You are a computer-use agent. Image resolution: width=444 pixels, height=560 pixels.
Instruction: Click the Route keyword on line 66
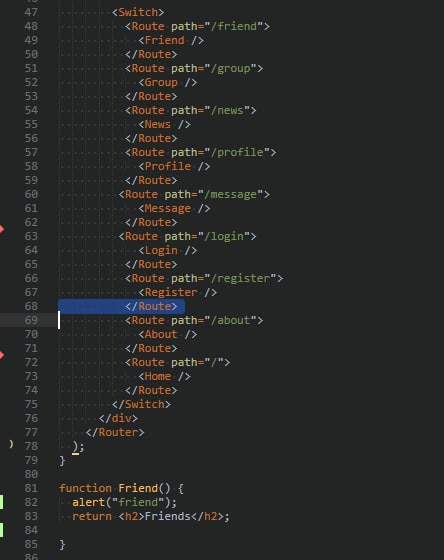[x=148, y=278]
